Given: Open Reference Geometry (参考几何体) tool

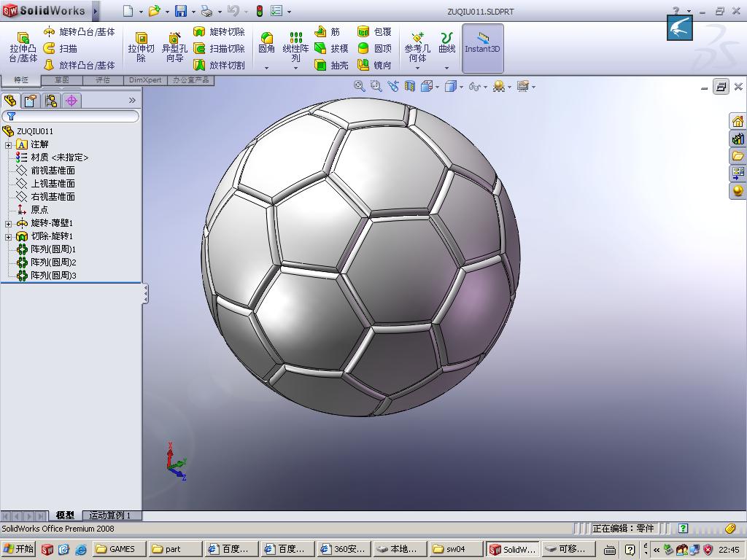Looking at the screenshot, I should [x=417, y=46].
